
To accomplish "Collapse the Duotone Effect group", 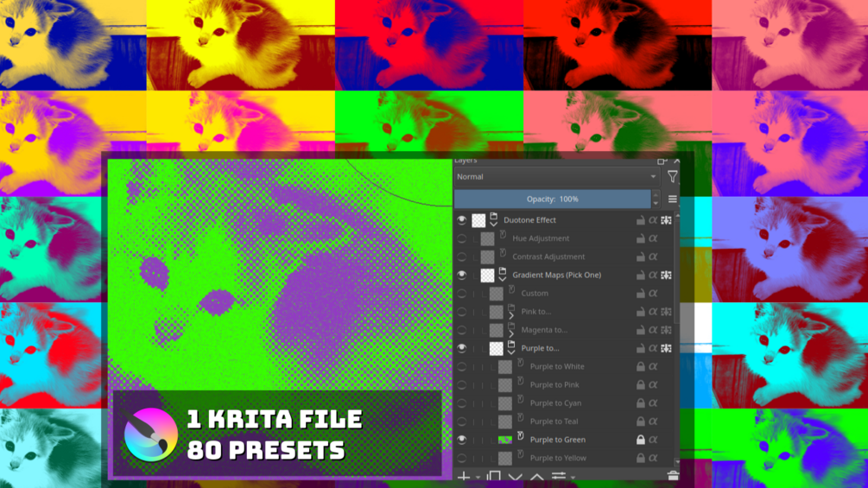I will pyautogui.click(x=493, y=224).
